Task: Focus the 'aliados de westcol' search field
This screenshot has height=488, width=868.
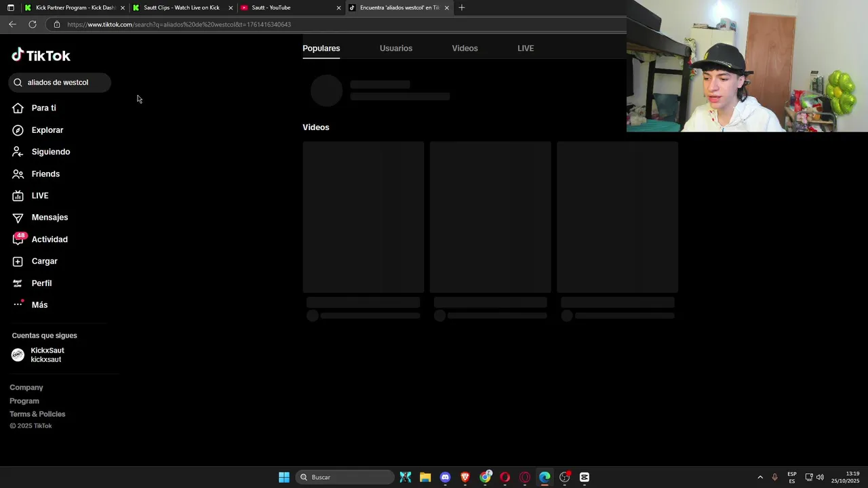Action: click(x=60, y=83)
